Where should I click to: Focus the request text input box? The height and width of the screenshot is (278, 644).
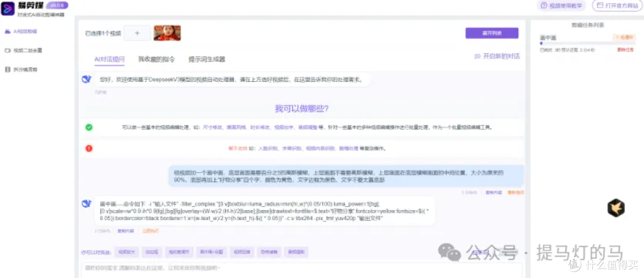click(x=302, y=270)
